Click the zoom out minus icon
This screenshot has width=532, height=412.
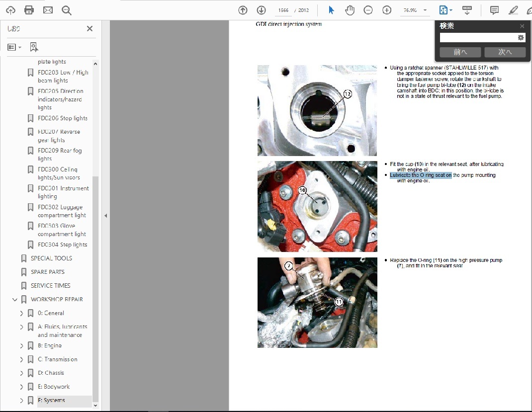[x=368, y=10]
